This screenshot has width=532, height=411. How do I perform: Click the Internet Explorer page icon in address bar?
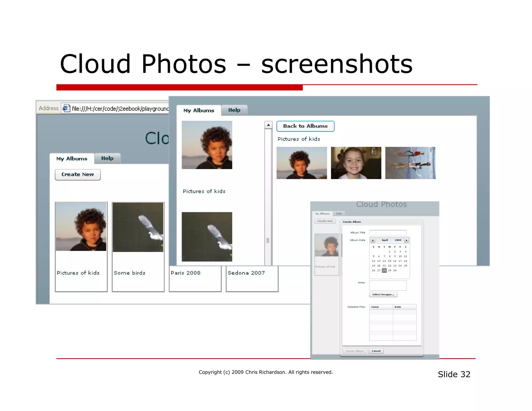[x=66, y=108]
